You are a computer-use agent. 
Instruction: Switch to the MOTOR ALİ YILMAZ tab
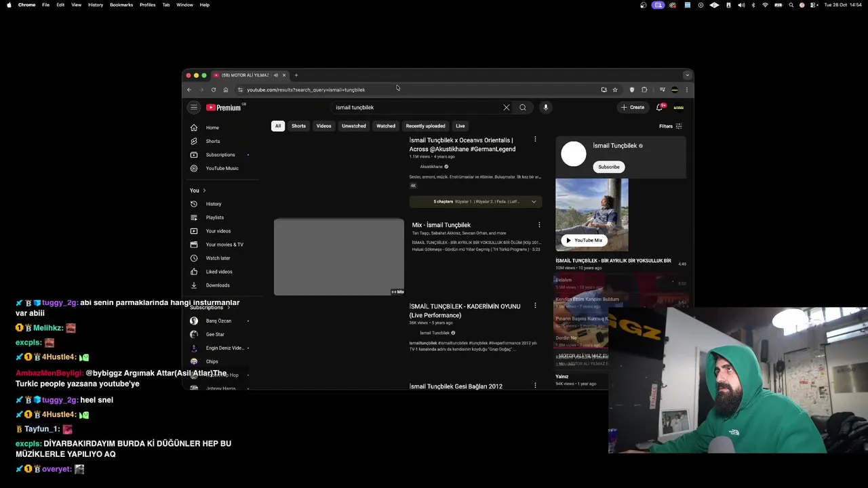[x=245, y=75]
